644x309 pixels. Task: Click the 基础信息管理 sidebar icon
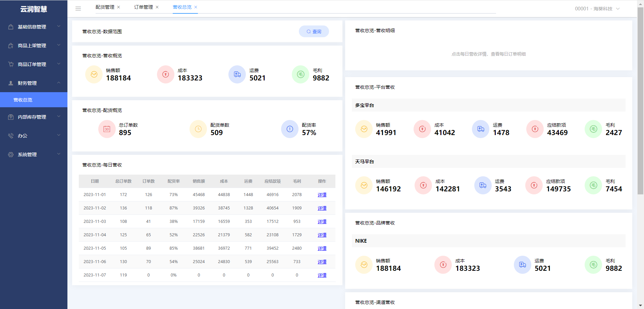pos(11,27)
